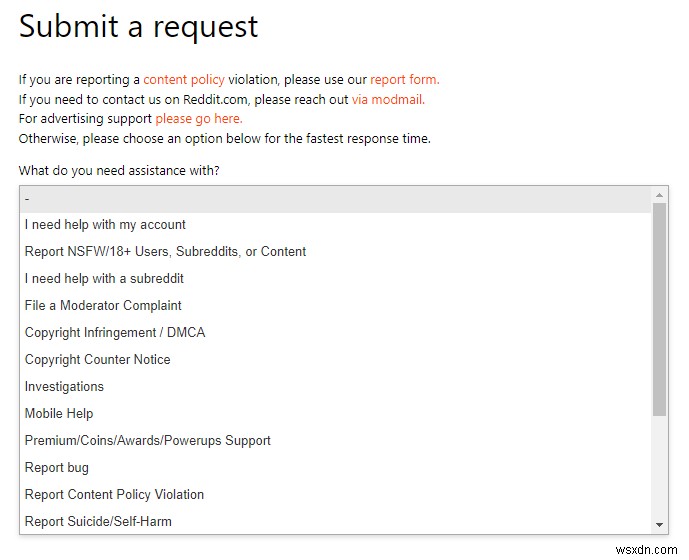Open the report form link
The image size is (689, 560).
coord(404,80)
